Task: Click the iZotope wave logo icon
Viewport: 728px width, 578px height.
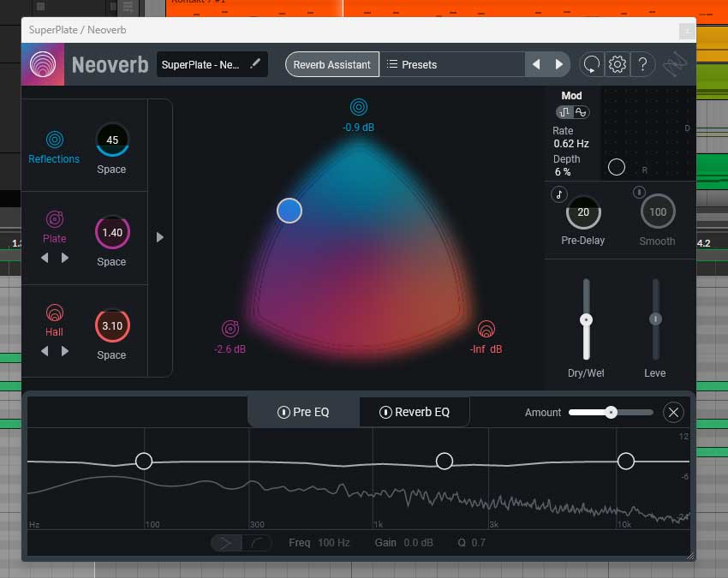Action: (x=674, y=64)
